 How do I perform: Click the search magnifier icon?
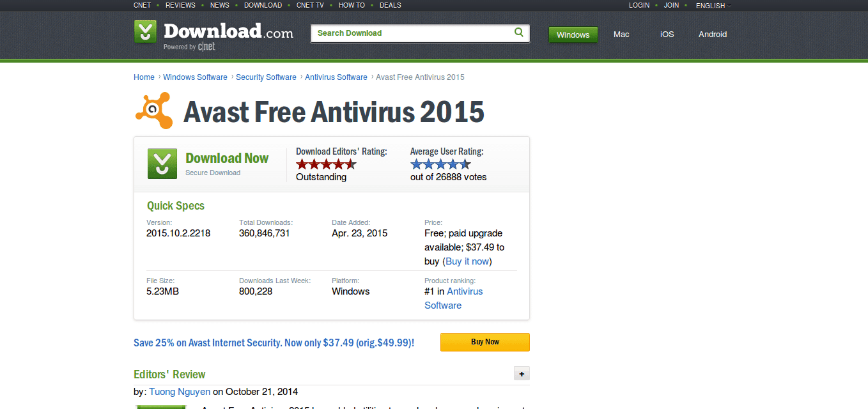519,33
